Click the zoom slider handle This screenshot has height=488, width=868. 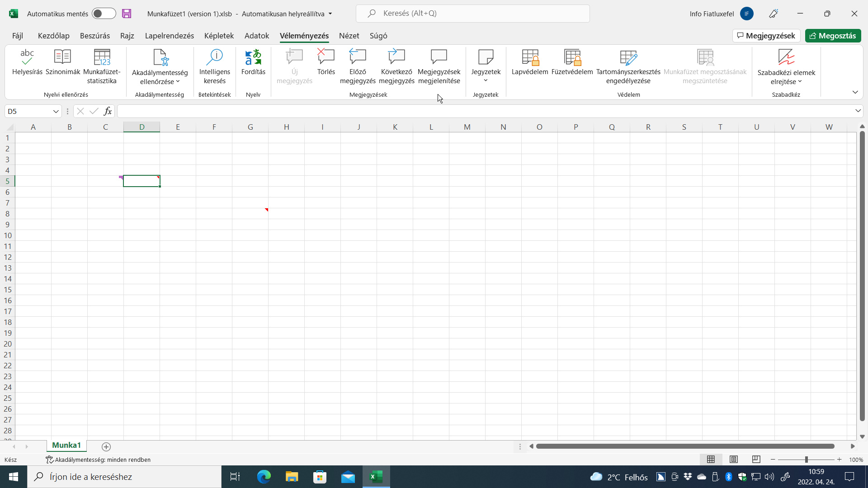(806, 460)
